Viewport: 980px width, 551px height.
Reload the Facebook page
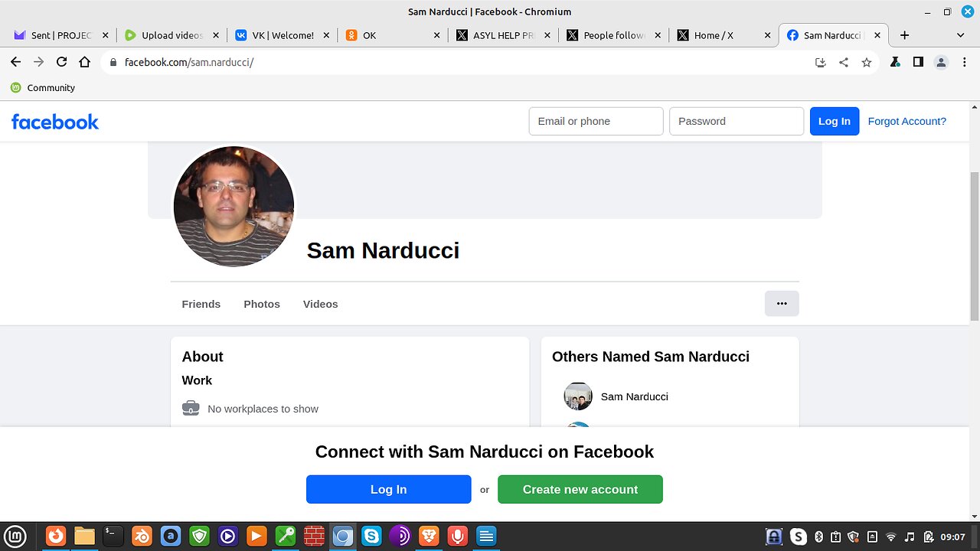click(62, 62)
